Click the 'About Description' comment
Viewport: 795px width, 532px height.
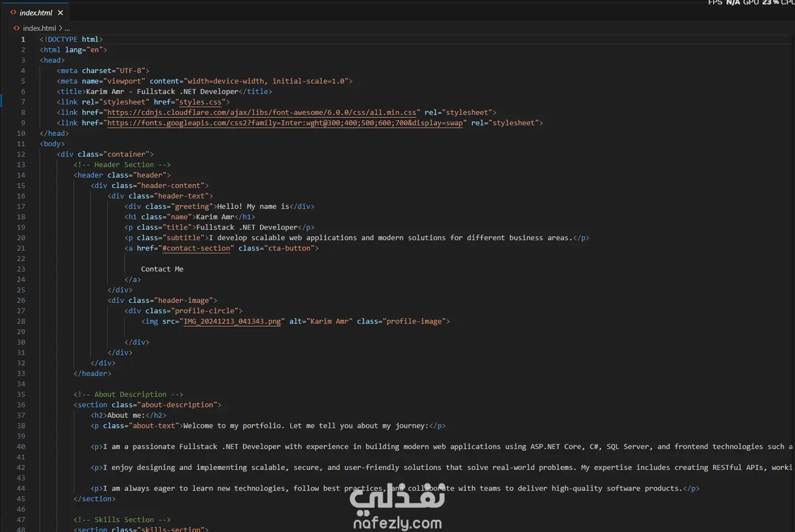pos(128,395)
